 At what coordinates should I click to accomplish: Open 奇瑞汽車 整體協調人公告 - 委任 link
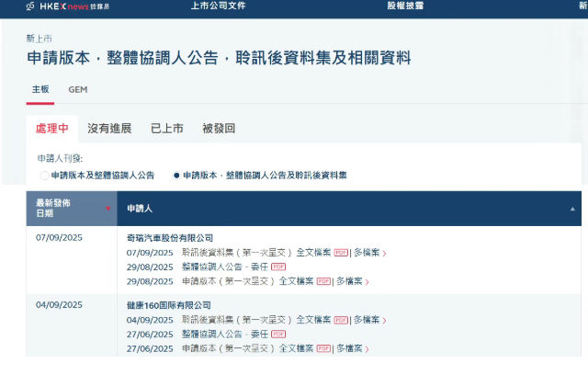(225, 267)
